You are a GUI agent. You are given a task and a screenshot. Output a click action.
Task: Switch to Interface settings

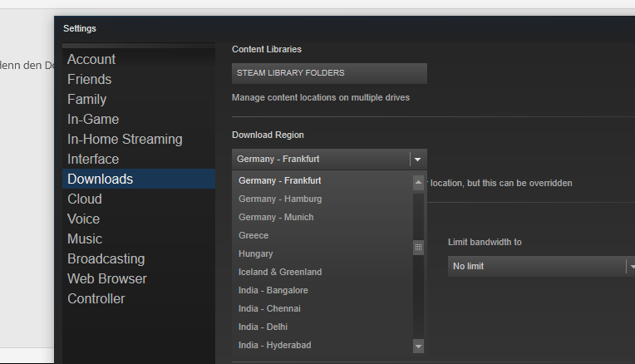pos(139,159)
